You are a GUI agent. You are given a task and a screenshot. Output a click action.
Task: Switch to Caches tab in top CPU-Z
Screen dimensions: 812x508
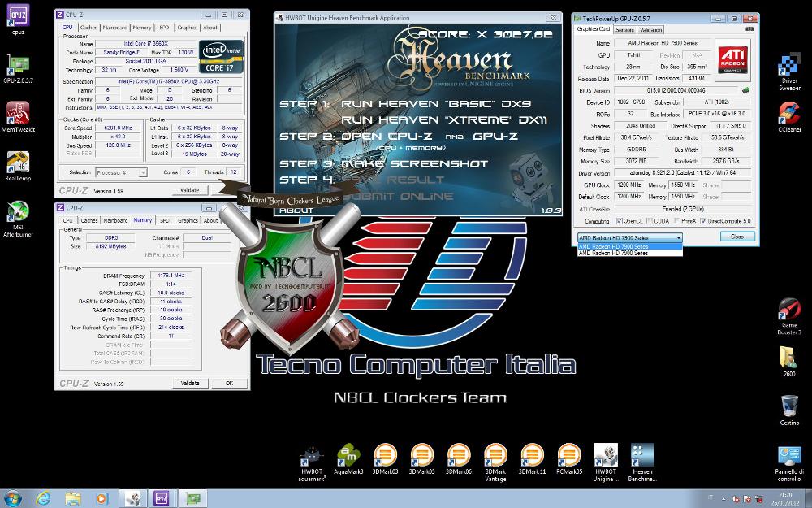click(89, 28)
